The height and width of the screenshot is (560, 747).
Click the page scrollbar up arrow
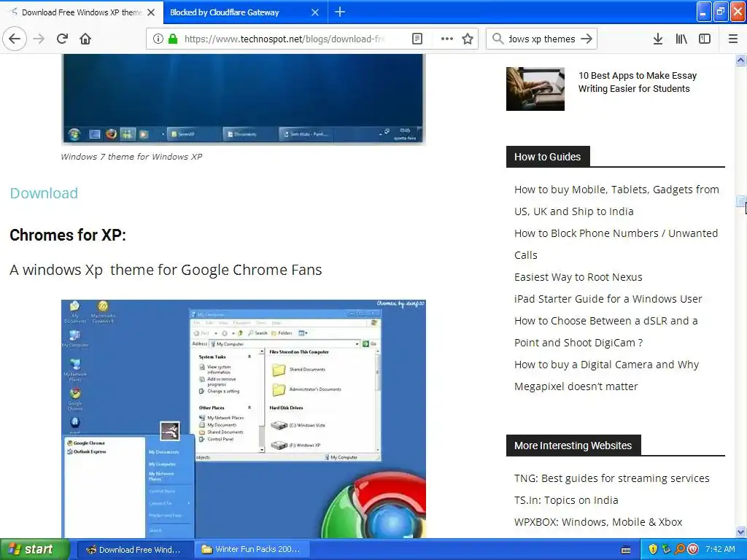[x=741, y=60]
